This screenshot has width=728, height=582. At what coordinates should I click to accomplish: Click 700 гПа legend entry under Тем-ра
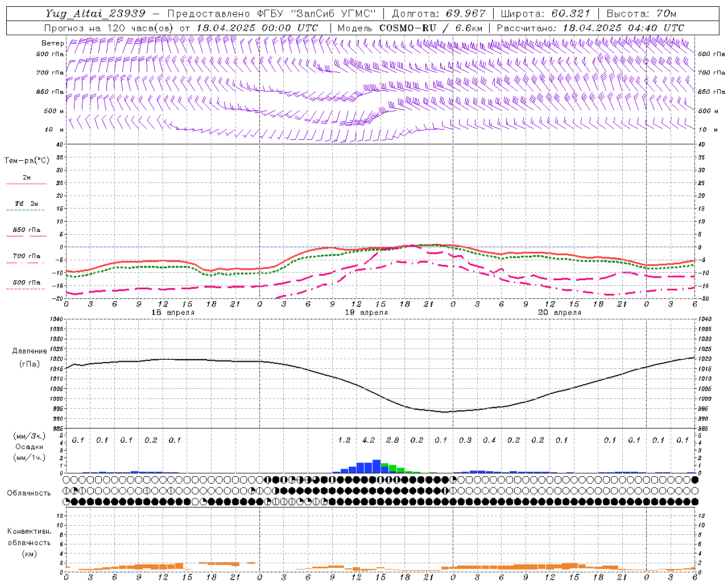(x=27, y=256)
